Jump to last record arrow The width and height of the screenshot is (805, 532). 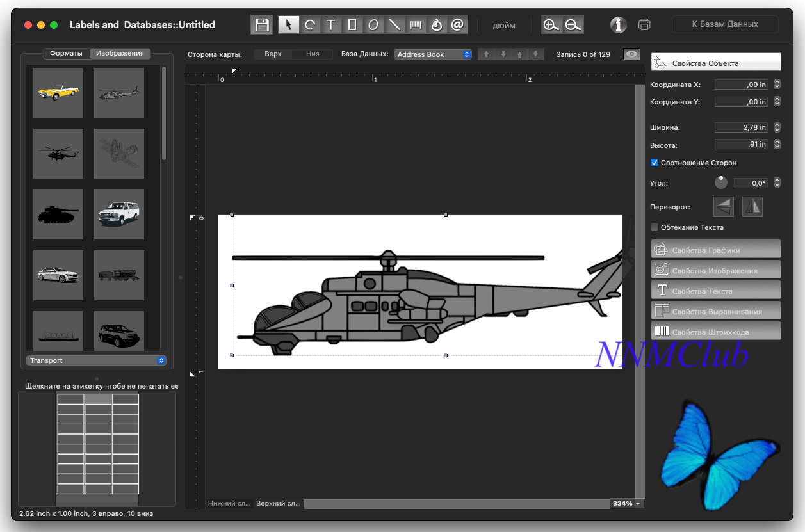click(536, 54)
